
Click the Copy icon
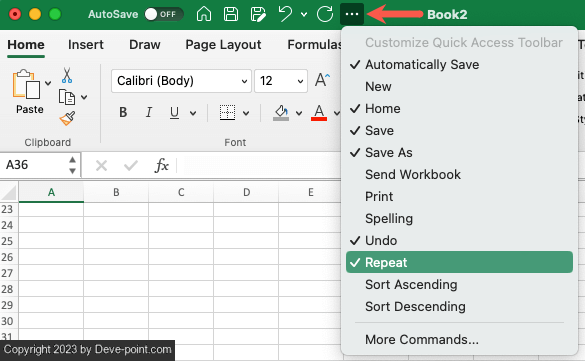[x=67, y=97]
